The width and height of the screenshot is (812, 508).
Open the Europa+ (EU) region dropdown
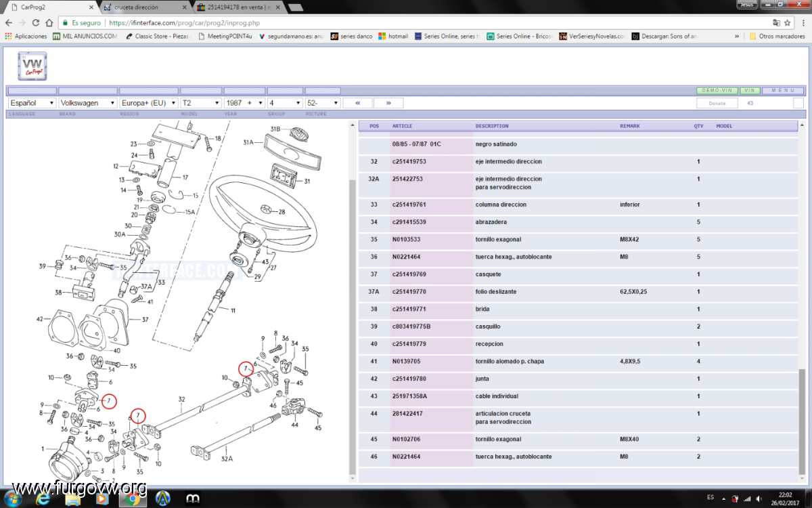tap(149, 103)
